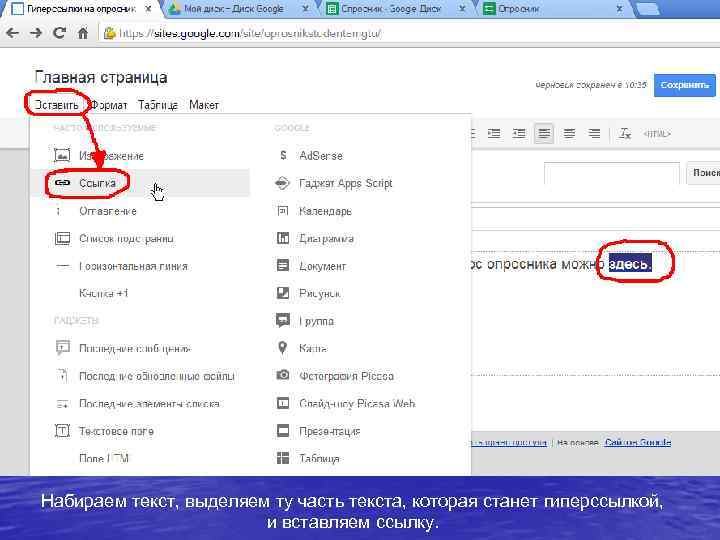Click the HTML edit toolbar button
Image resolution: width=720 pixels, height=540 pixels.
(657, 134)
